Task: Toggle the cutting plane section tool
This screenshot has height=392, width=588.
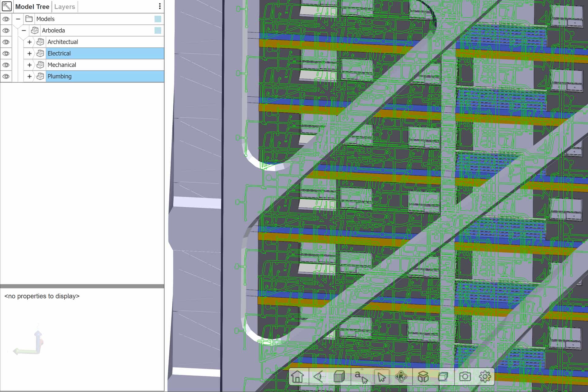Action: coord(443,376)
